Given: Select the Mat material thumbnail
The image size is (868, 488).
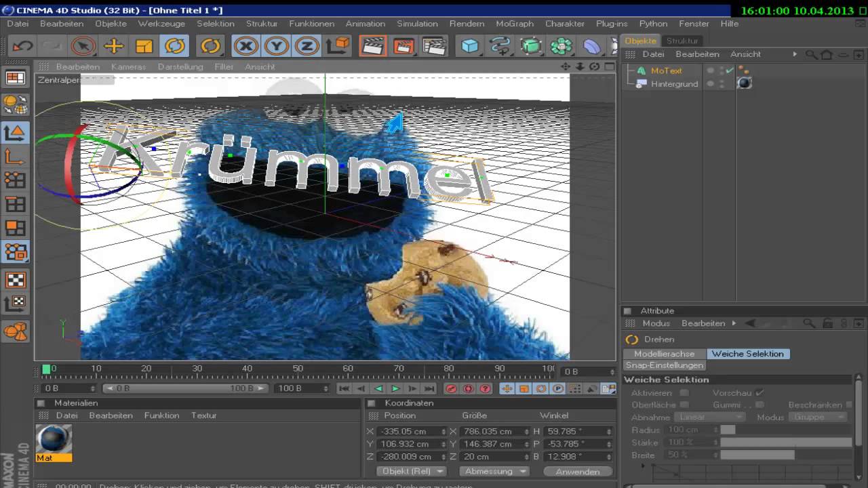Looking at the screenshot, I should point(54,439).
